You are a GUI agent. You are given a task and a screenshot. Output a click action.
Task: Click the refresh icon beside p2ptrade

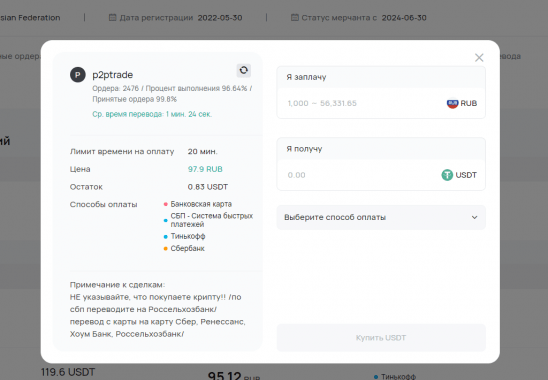click(x=244, y=70)
